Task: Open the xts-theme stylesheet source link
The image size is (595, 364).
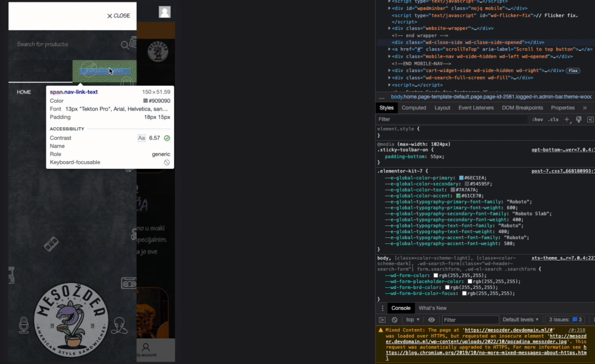Action: click(x=563, y=258)
